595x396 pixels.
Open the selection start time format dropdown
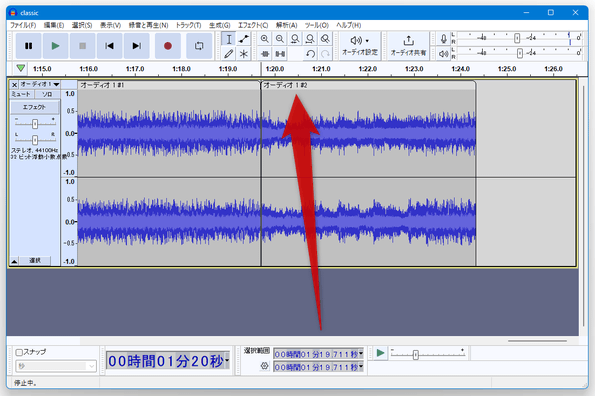pos(360,354)
